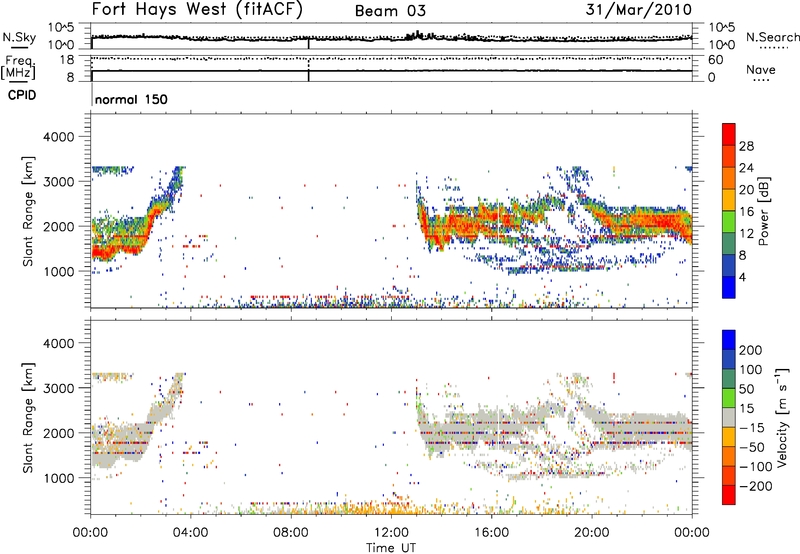
Task: Click the '-15' tick on Velocity colorbar
Action: [751, 427]
